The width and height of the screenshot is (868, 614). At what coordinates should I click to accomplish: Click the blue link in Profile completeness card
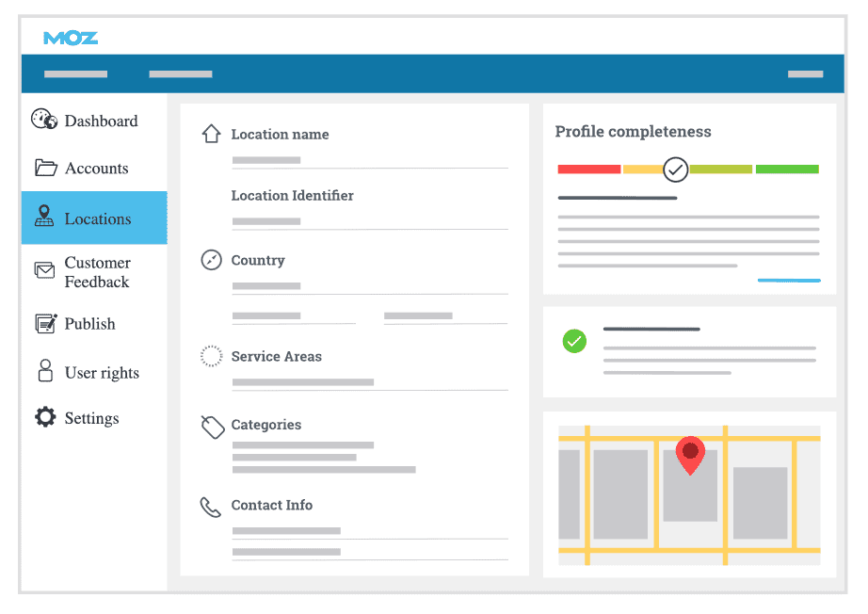point(789,281)
